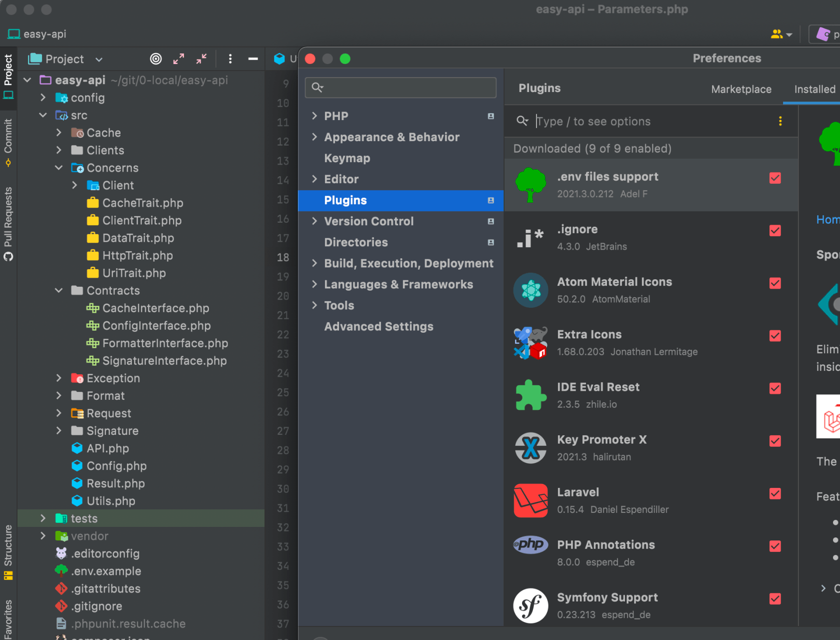Expand the Editor settings category

[x=314, y=179]
